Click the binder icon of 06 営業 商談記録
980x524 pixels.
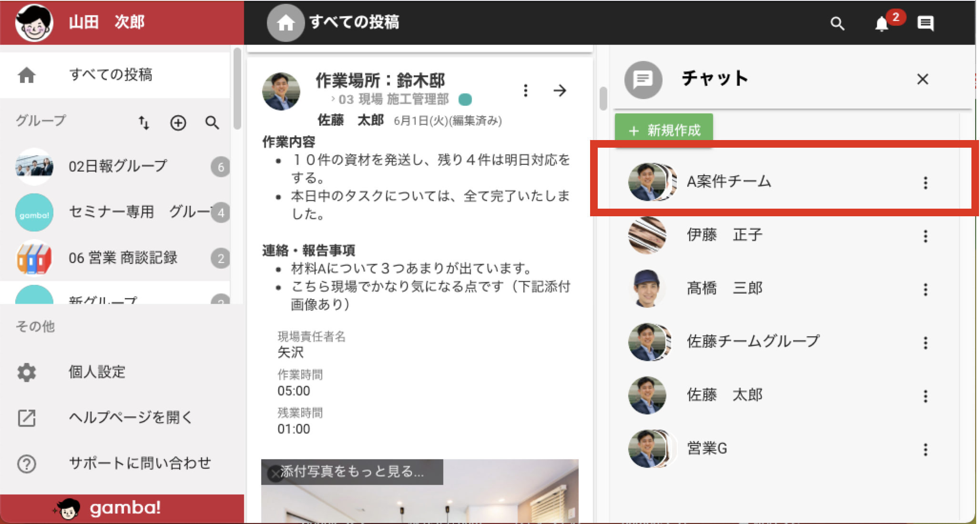[34, 258]
